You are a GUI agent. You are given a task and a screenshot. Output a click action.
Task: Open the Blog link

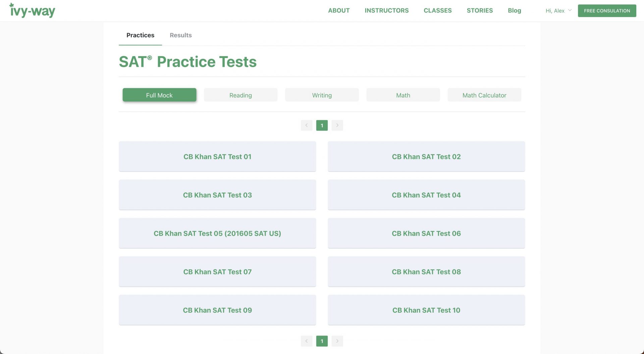pyautogui.click(x=514, y=10)
